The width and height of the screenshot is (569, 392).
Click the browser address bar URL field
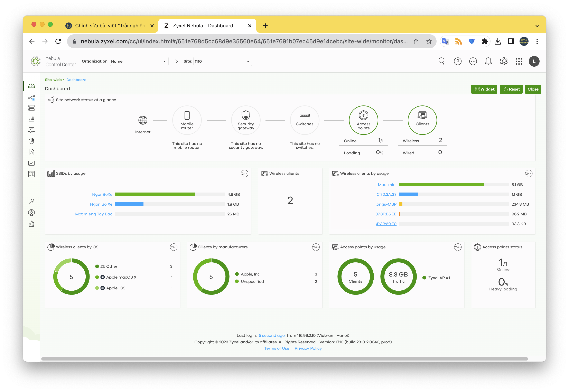coord(244,41)
